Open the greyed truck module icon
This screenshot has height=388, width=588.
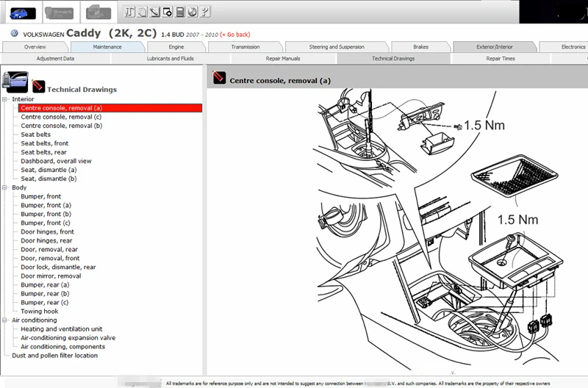(98, 13)
